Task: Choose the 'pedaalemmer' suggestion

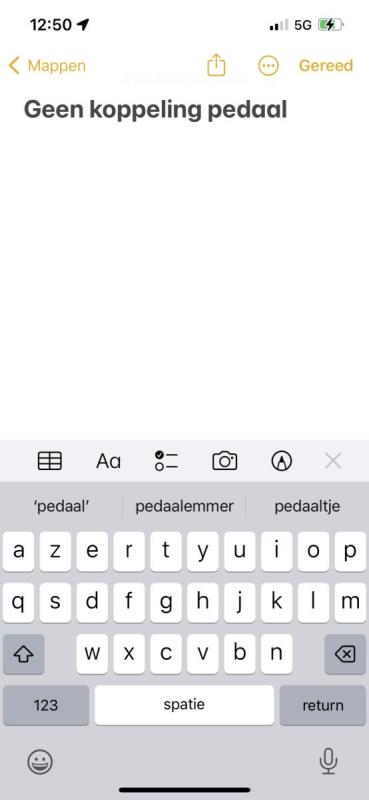Action: click(x=184, y=506)
